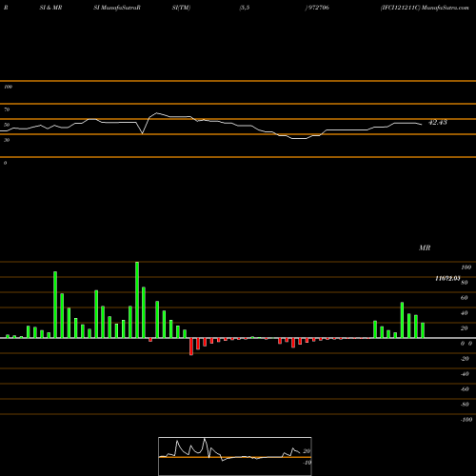Screen dimensions: 476x476
Task: Click the 'SI MunafaSutraR' header text
Action: (x=117, y=8)
